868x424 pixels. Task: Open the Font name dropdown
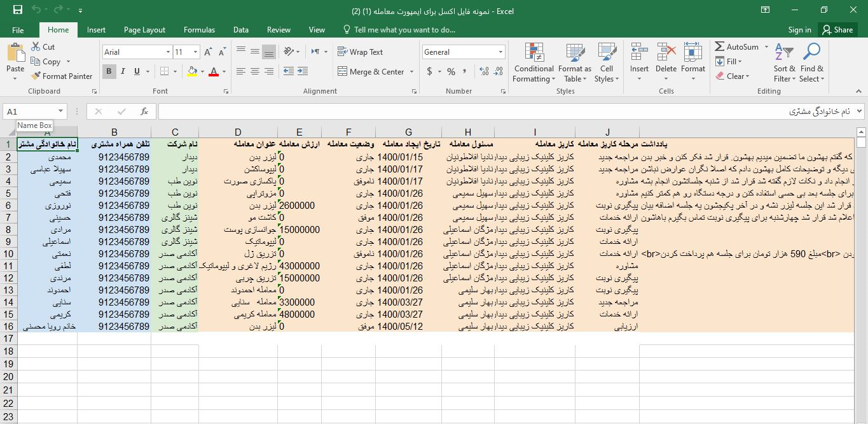[168, 52]
